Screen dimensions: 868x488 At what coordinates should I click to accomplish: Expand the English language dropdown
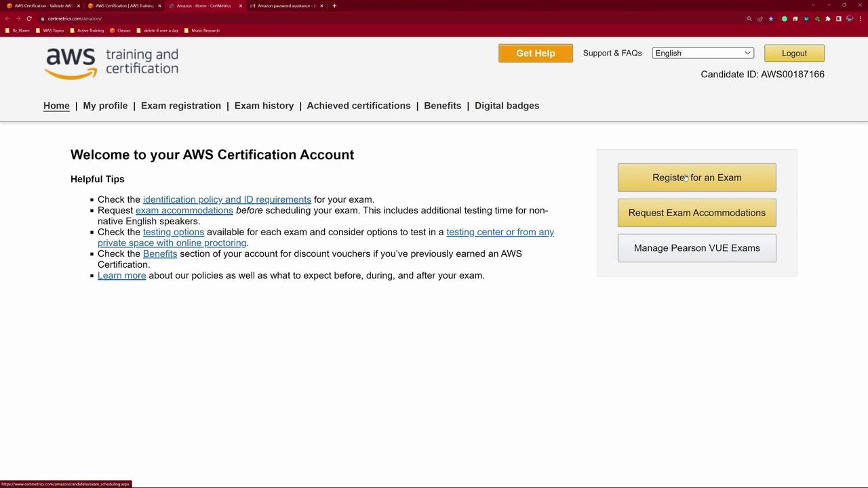coord(703,53)
